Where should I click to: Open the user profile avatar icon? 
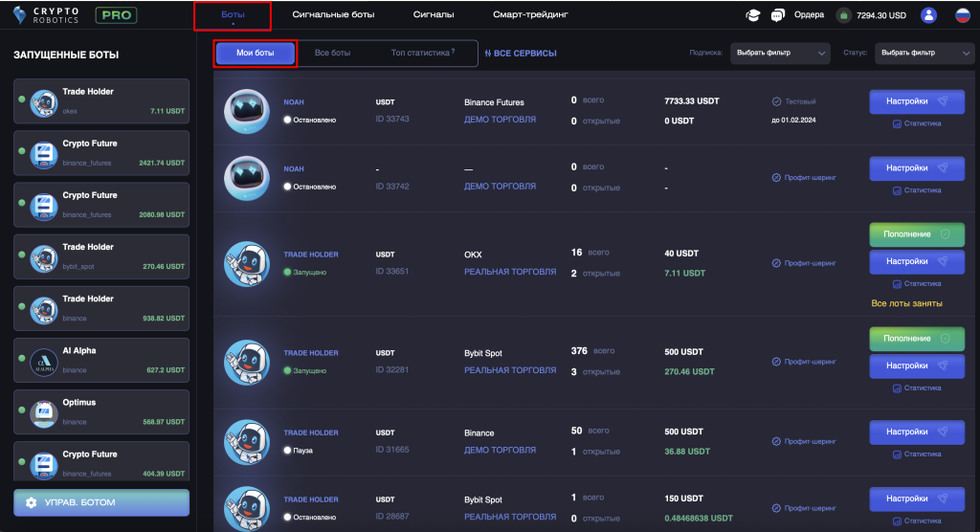point(928,15)
